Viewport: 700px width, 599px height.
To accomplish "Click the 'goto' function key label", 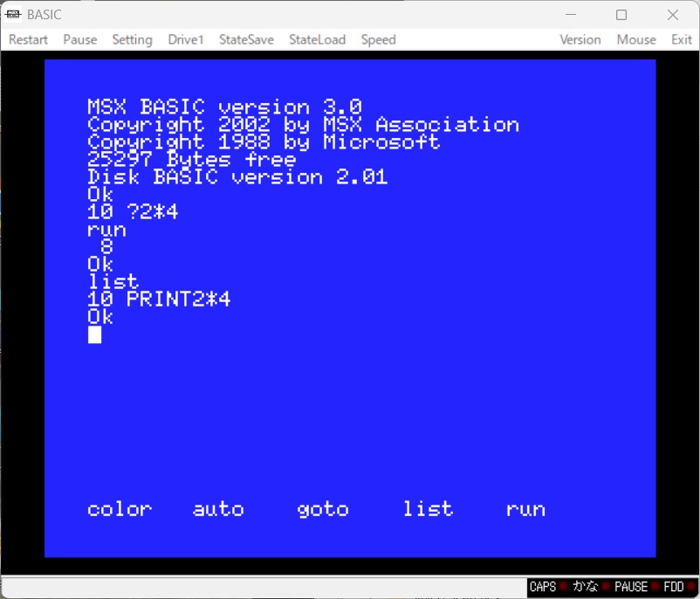I will [x=323, y=510].
